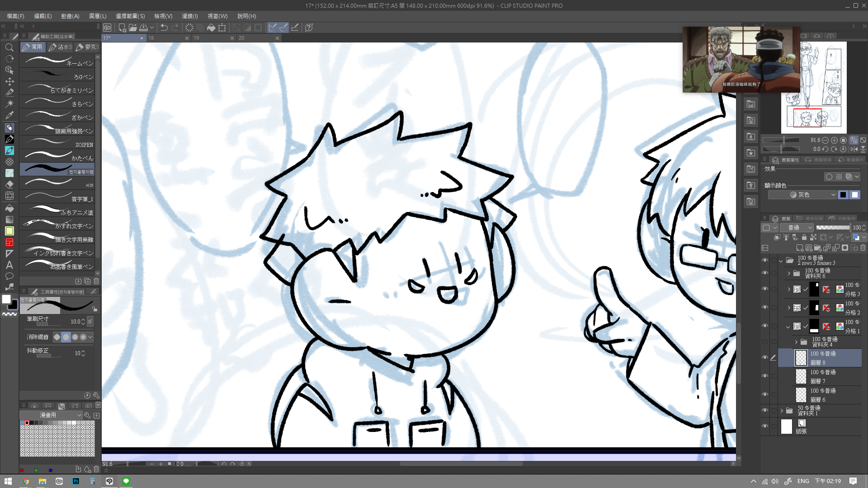Toggle Snap to grid icon
This screenshot has height=488, width=868.
coord(295,28)
